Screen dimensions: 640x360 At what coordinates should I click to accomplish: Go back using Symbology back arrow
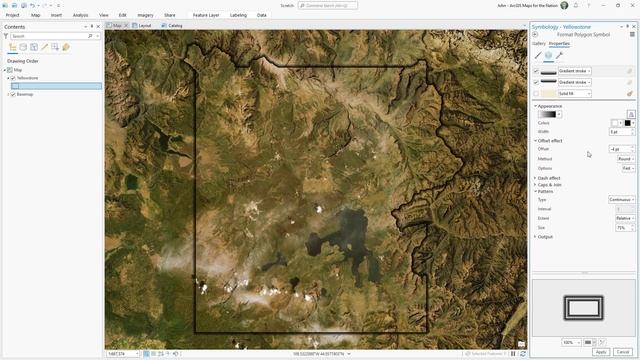pos(535,35)
